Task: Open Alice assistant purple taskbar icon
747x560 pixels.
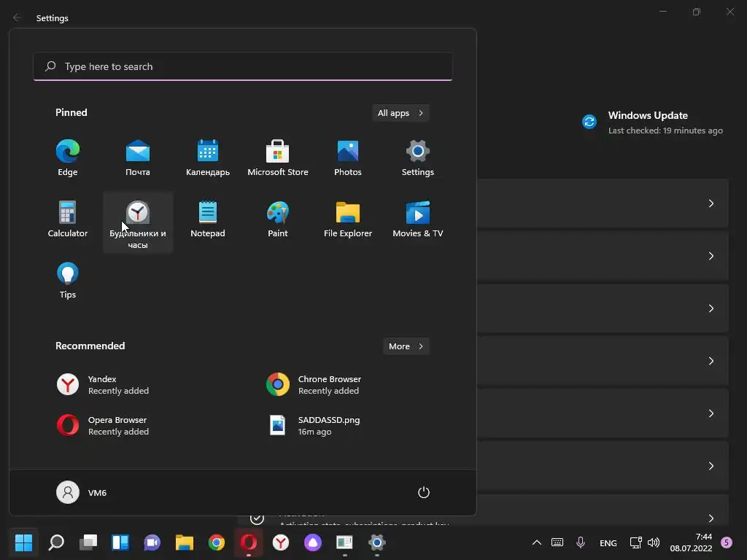Action: (x=312, y=542)
